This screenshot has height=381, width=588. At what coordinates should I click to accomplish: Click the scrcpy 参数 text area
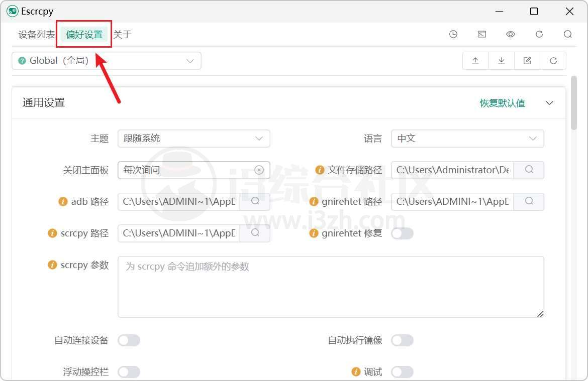pyautogui.click(x=331, y=287)
